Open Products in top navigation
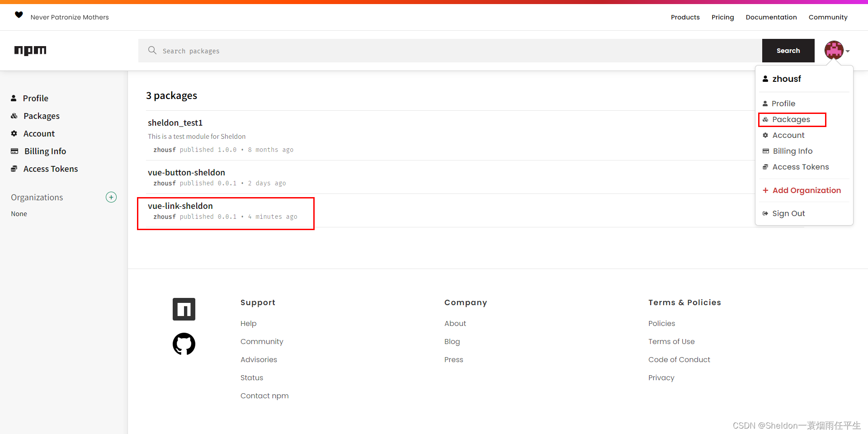This screenshot has width=868, height=434. coord(685,17)
